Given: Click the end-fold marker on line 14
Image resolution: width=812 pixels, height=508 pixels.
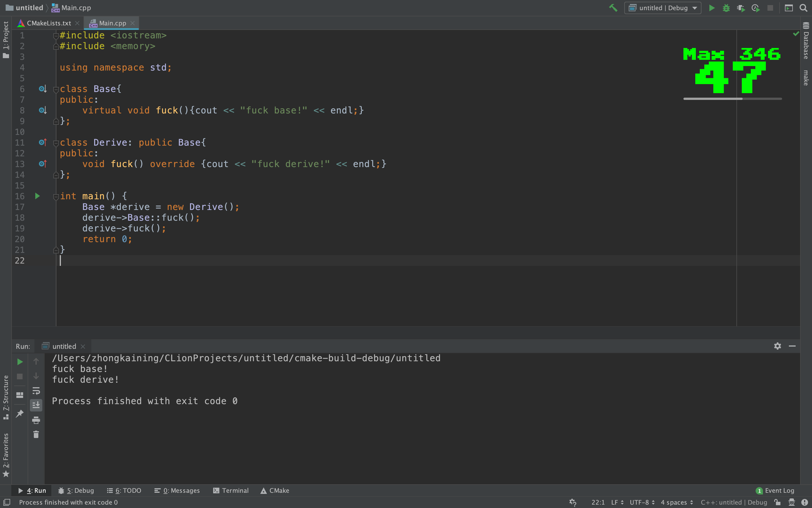Looking at the screenshot, I should tap(56, 175).
